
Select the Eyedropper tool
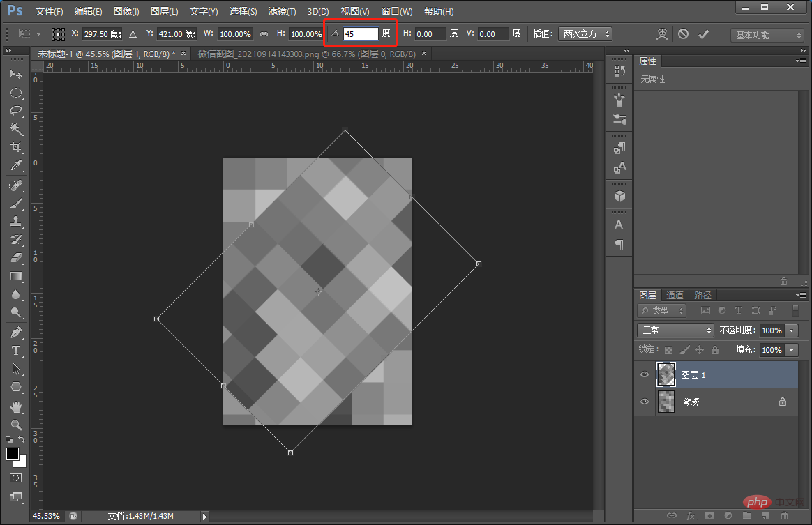click(16, 165)
